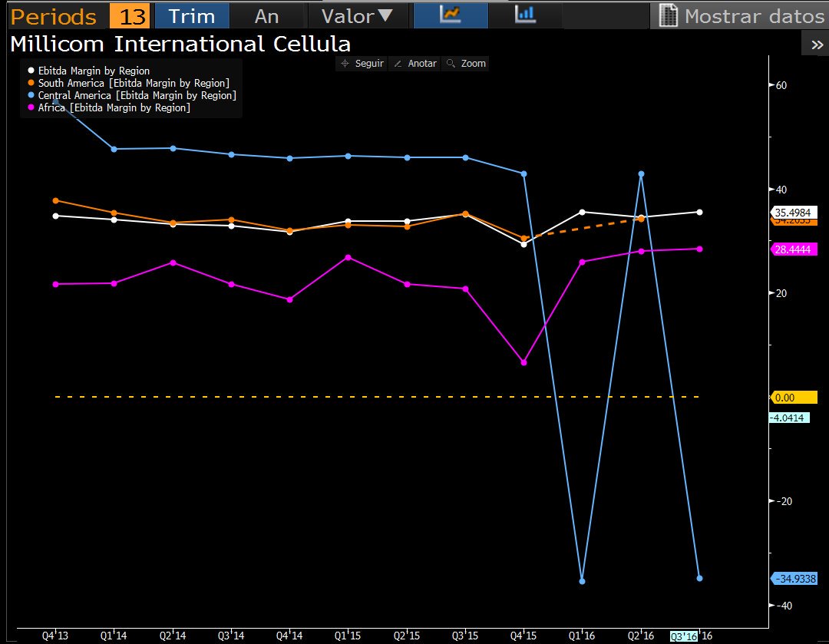Toggle the magenta Africa legend marker
829x644 pixels.
[31, 107]
